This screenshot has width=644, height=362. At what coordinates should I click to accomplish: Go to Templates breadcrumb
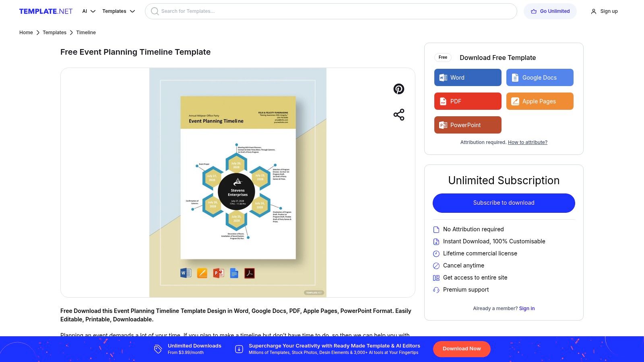[54, 33]
